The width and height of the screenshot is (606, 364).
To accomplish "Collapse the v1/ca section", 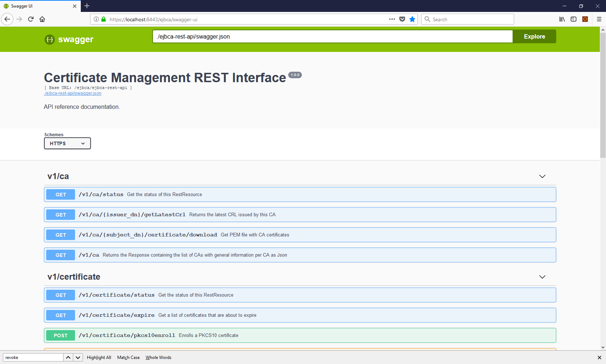I will click(542, 176).
